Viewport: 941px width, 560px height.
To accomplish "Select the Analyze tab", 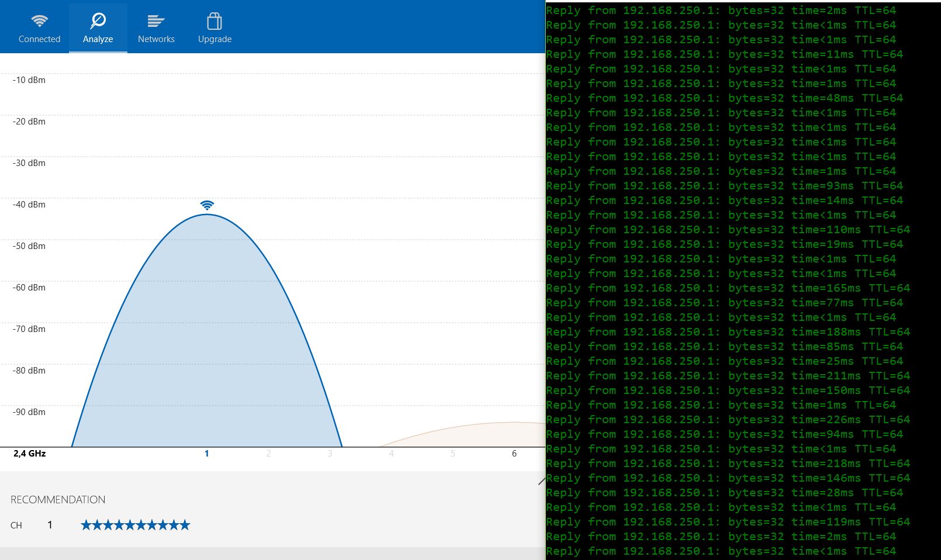I will tap(98, 27).
